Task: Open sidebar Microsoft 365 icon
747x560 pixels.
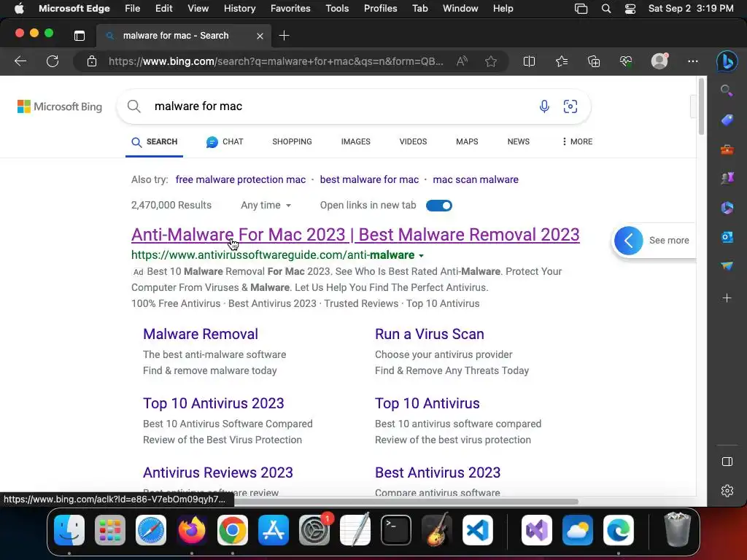Action: pyautogui.click(x=727, y=208)
